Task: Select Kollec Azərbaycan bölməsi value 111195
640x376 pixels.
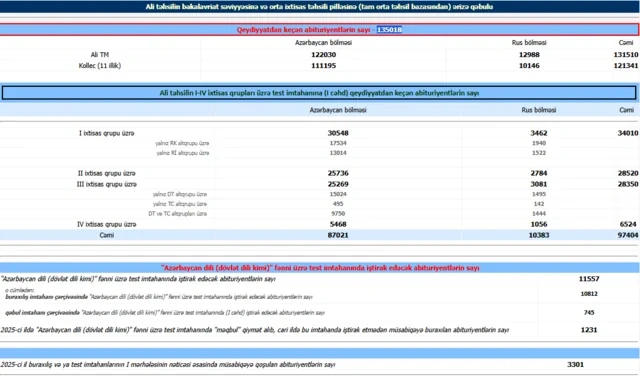Action: 323,65
